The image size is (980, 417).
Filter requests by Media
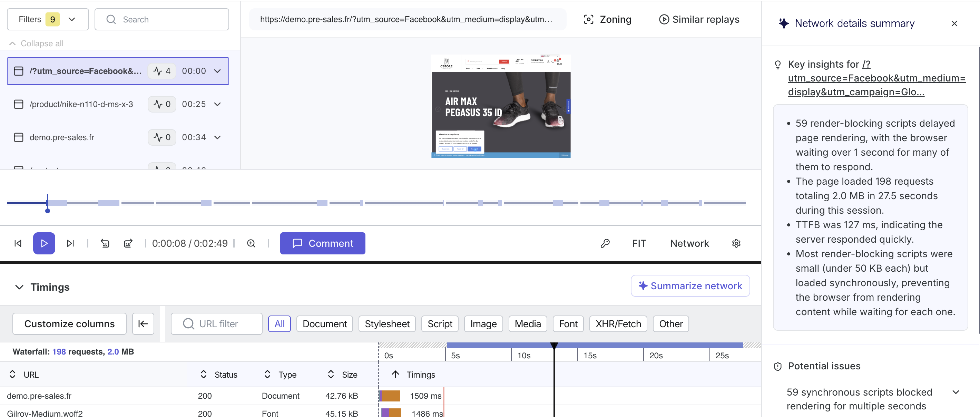(528, 324)
